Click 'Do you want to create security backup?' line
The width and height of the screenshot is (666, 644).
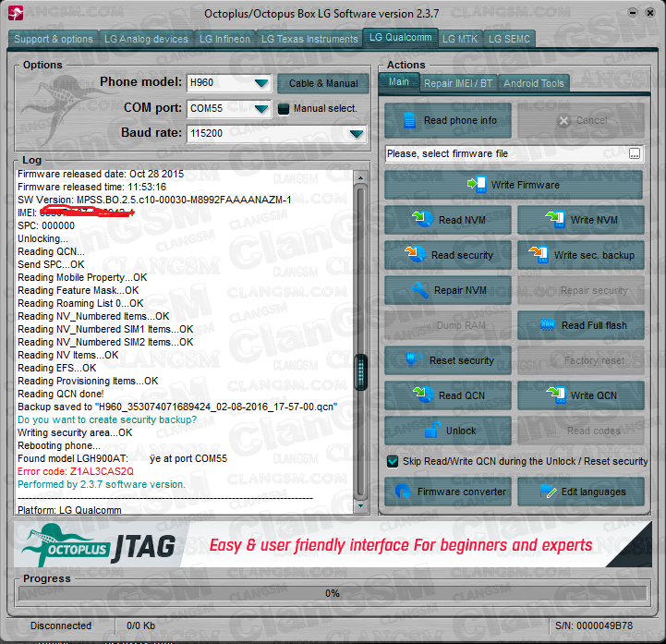click(107, 419)
